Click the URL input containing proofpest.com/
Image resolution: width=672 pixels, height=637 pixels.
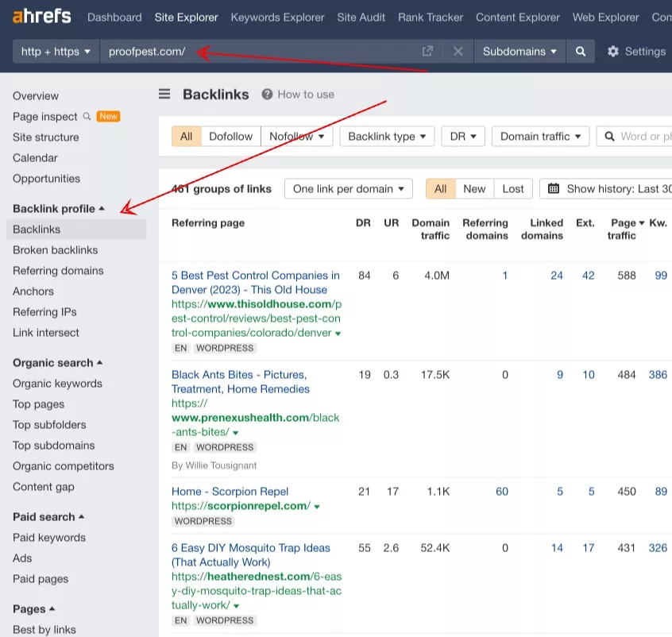pos(259,52)
